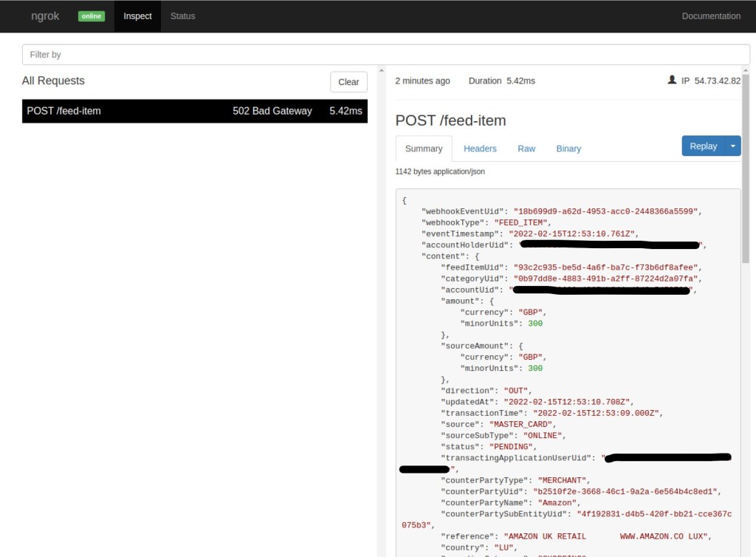The height and width of the screenshot is (557, 756).
Task: Replay the POST /feed-item request
Action: click(x=703, y=146)
